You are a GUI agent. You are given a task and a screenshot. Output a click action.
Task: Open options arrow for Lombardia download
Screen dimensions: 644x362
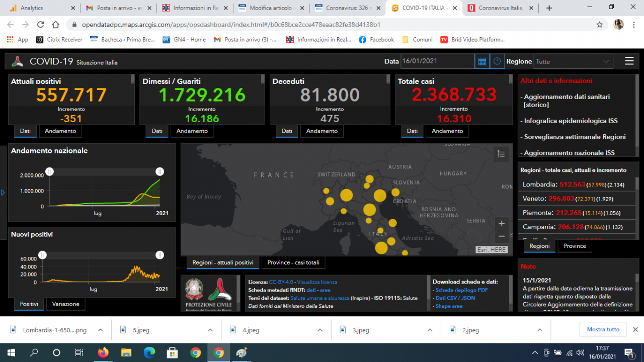click(100, 330)
